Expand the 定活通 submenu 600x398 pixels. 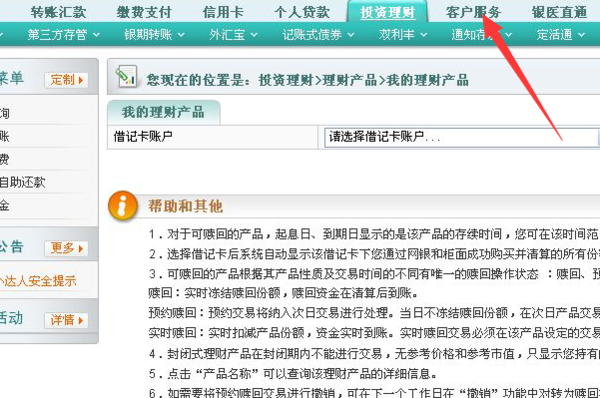click(x=561, y=35)
